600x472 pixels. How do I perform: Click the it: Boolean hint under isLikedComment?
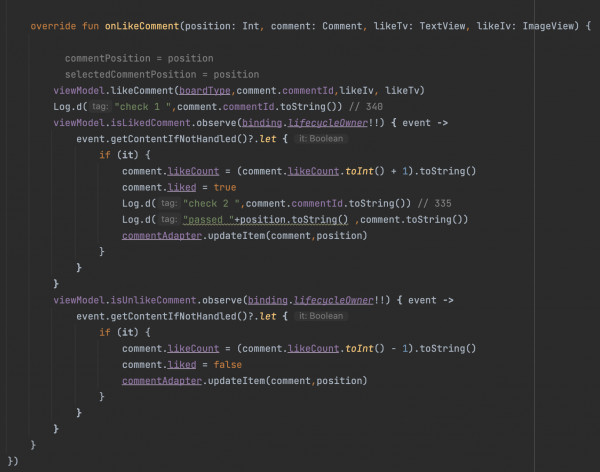(321, 139)
